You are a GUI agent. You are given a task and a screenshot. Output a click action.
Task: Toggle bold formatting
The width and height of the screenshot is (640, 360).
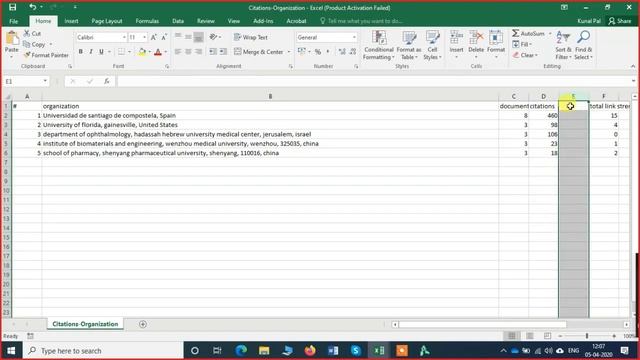coord(80,52)
